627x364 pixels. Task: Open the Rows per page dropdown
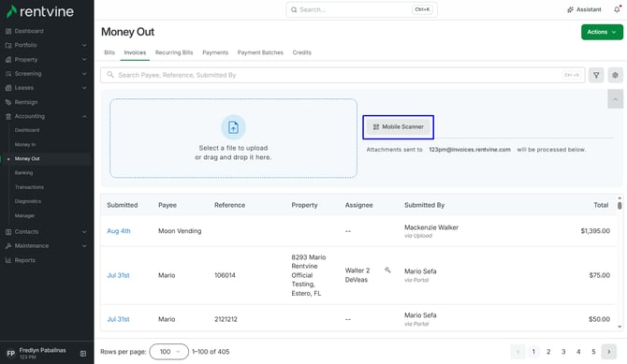[168, 352]
